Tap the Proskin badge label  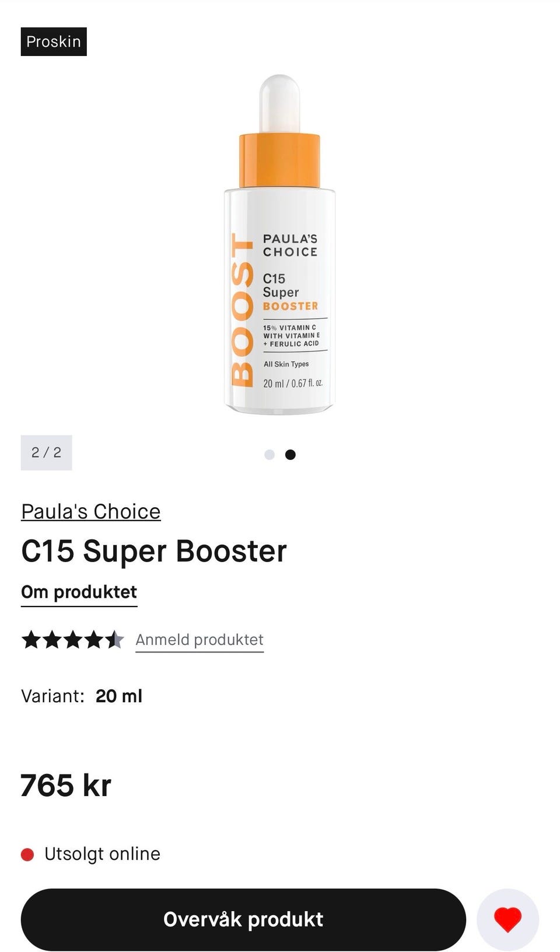tap(54, 41)
